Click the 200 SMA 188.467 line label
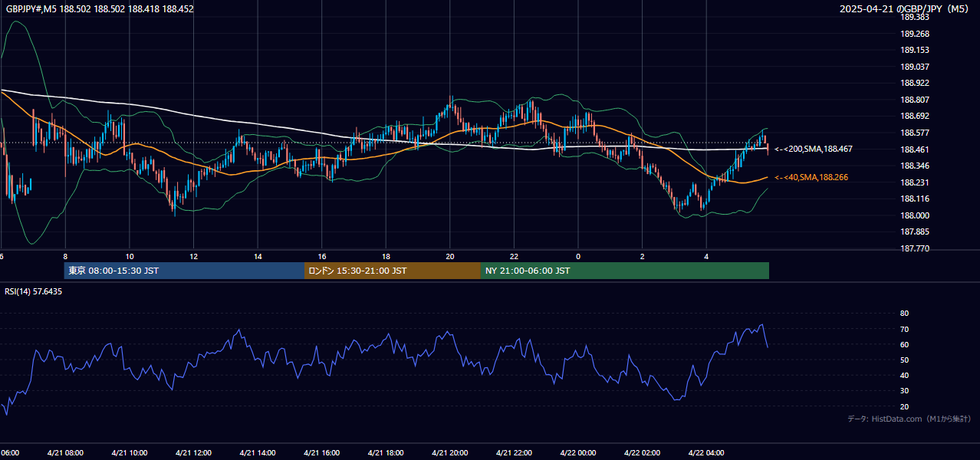The width and height of the screenshot is (980, 460). click(814, 149)
